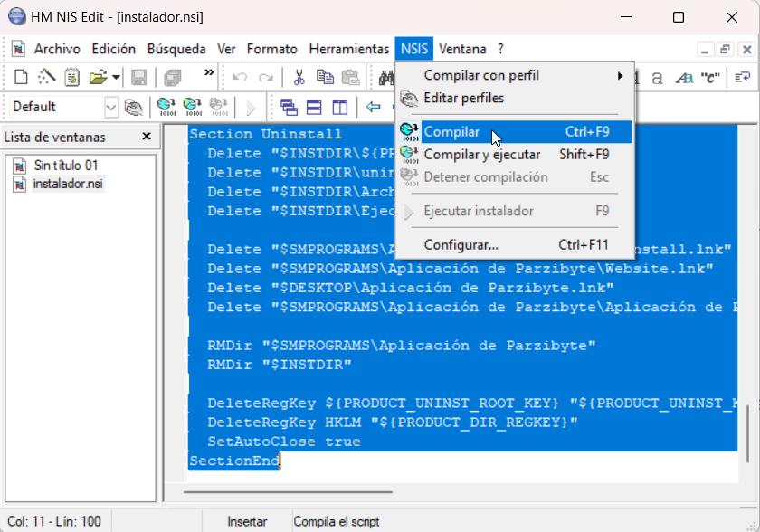Screen dimensions: 760x532
Task: Click the 'Compila el script' status text
Action: [337, 522]
